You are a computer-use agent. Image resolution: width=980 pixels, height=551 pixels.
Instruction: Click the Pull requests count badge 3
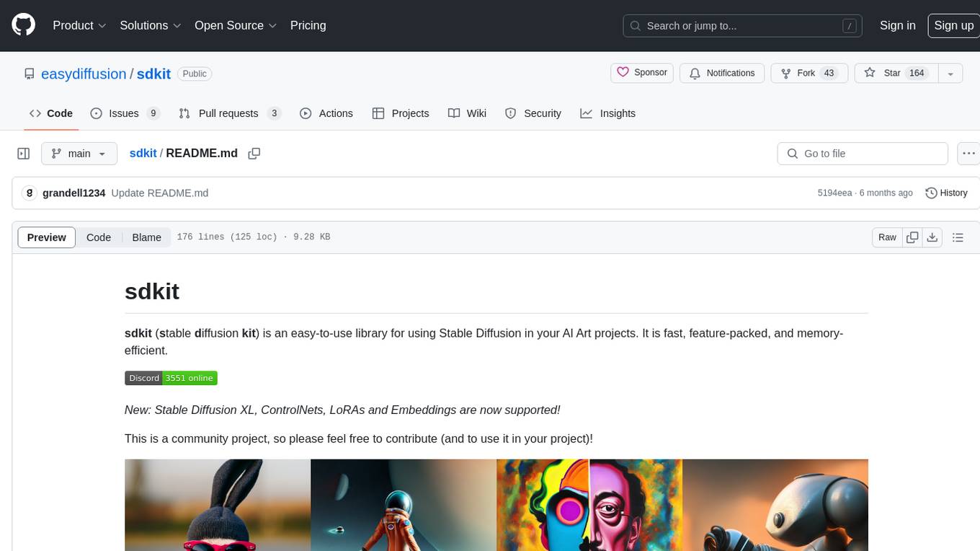[274, 113]
